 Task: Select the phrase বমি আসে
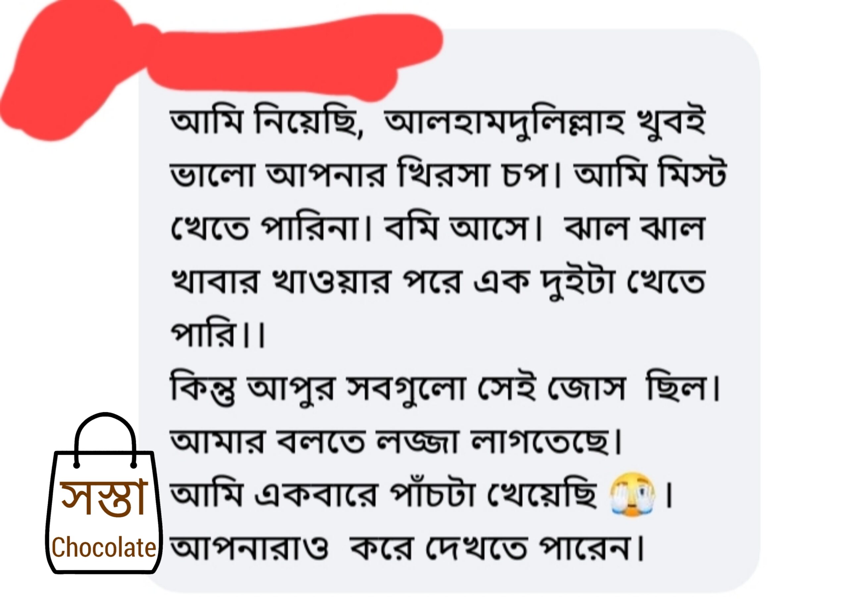pyautogui.click(x=462, y=228)
